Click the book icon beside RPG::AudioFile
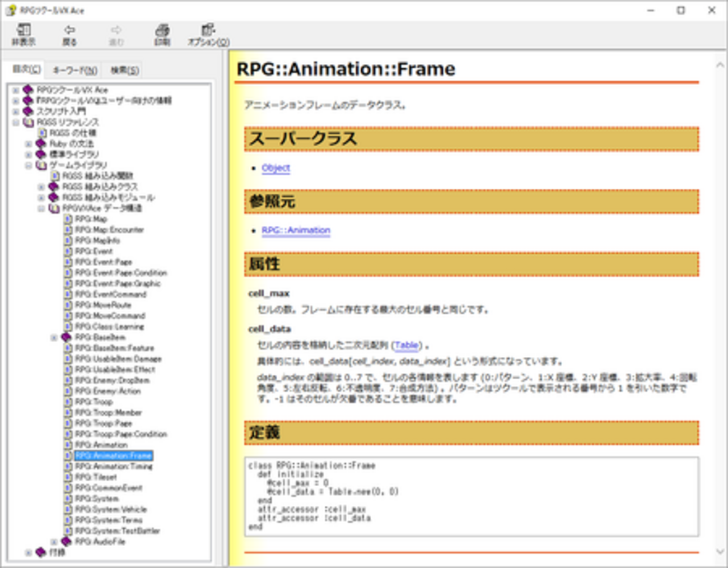The image size is (728, 568). [x=67, y=542]
